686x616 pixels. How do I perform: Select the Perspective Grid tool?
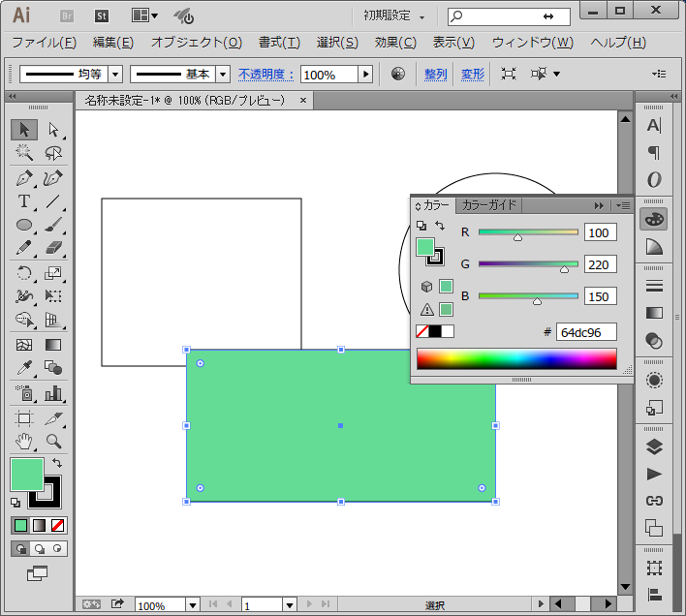(53, 320)
